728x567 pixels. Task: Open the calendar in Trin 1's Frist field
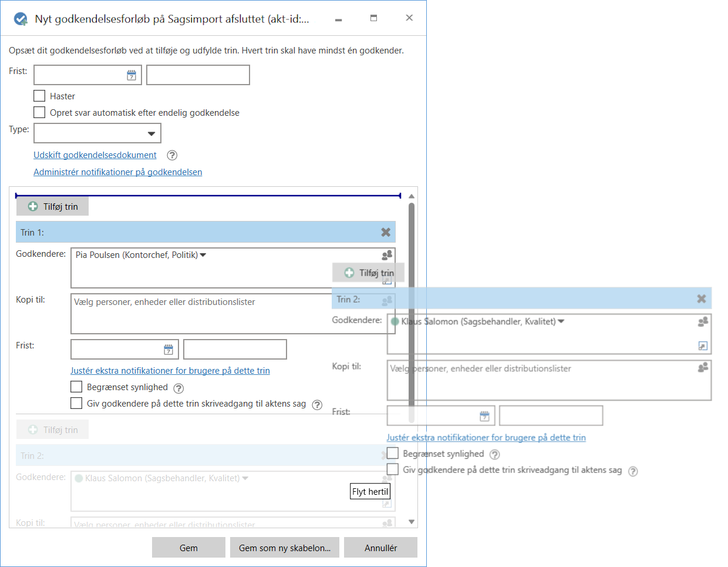(x=168, y=350)
